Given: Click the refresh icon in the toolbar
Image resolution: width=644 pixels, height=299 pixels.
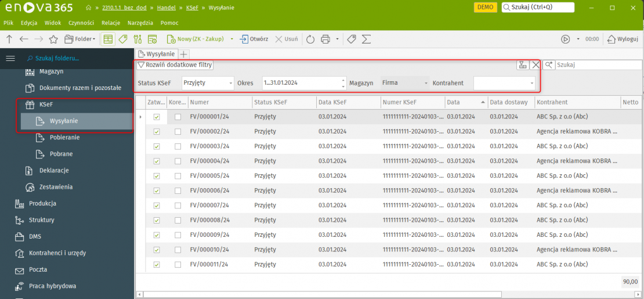Looking at the screenshot, I should (310, 39).
